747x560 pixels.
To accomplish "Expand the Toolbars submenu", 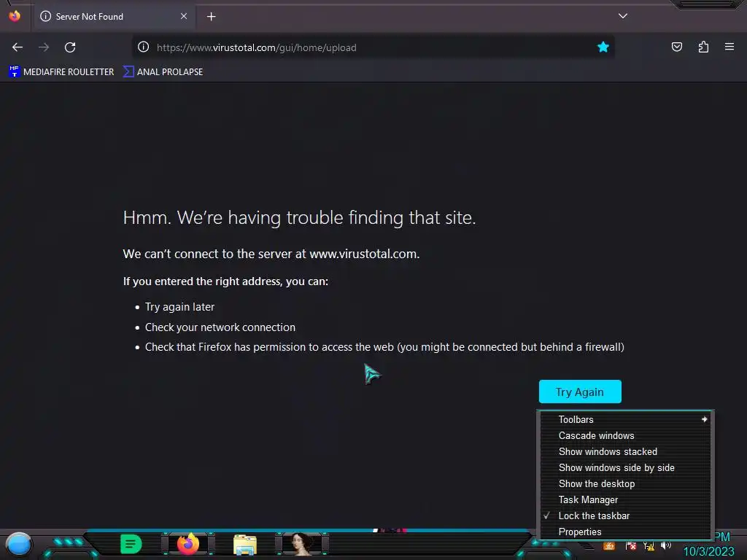I will (x=625, y=419).
